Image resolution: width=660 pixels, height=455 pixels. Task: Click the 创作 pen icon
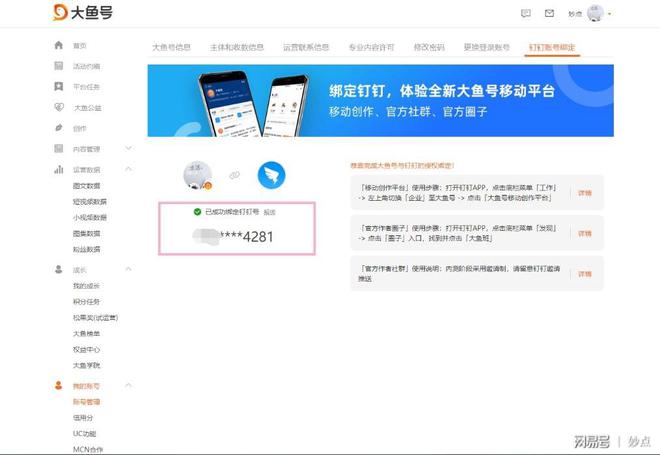coord(59,128)
